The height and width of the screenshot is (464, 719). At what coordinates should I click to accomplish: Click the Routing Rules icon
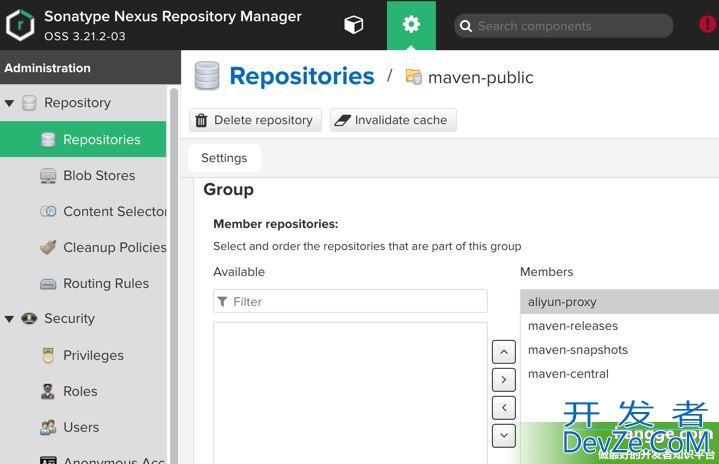pos(48,284)
